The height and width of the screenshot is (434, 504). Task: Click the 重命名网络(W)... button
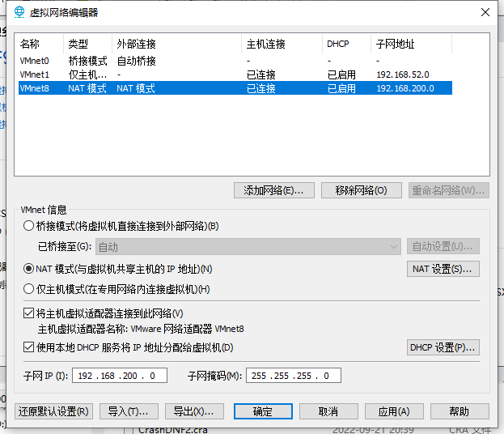[449, 190]
